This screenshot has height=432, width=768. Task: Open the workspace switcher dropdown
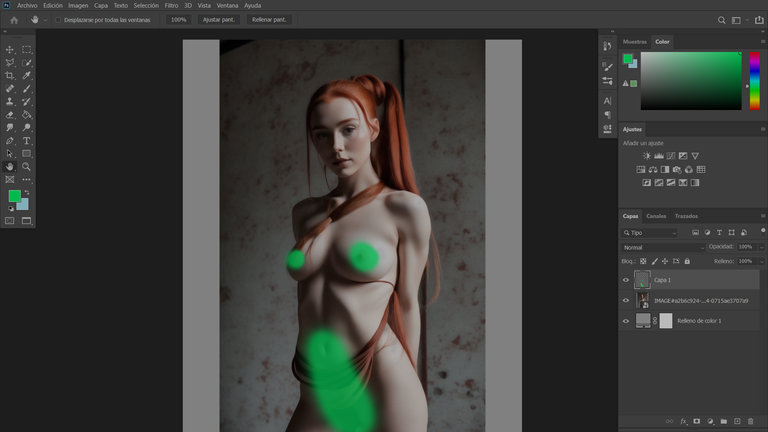coord(739,20)
